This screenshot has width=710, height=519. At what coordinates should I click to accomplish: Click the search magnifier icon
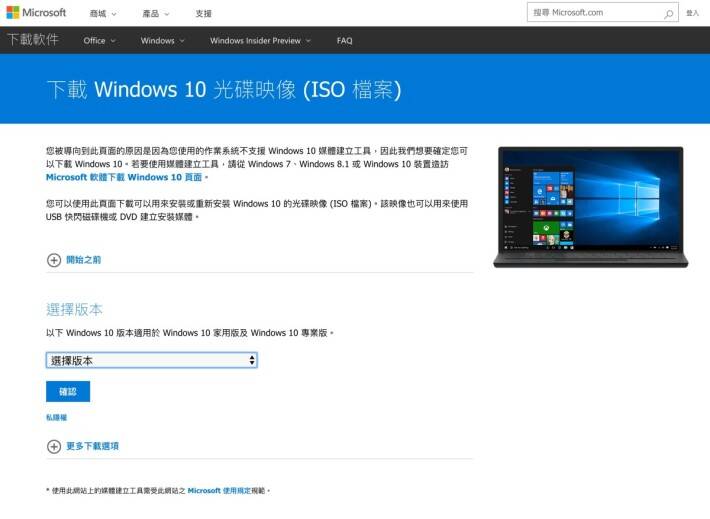click(668, 14)
